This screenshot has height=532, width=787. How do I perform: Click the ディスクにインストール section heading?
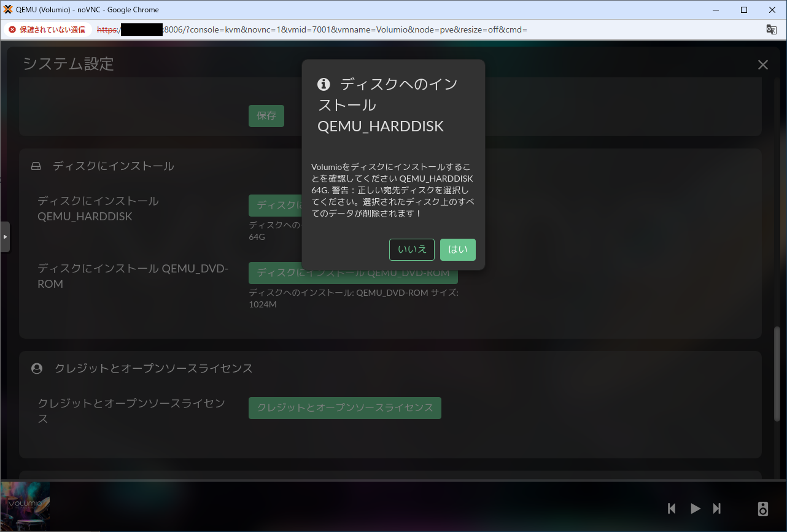pos(113,166)
